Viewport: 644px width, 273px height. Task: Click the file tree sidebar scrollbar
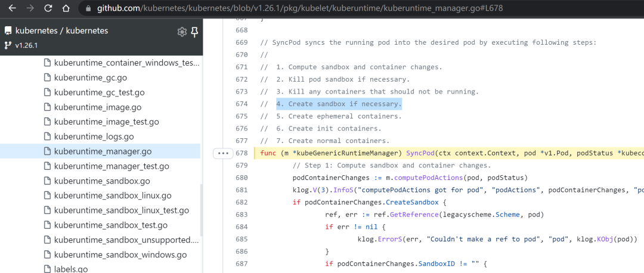pyautogui.click(x=202, y=209)
